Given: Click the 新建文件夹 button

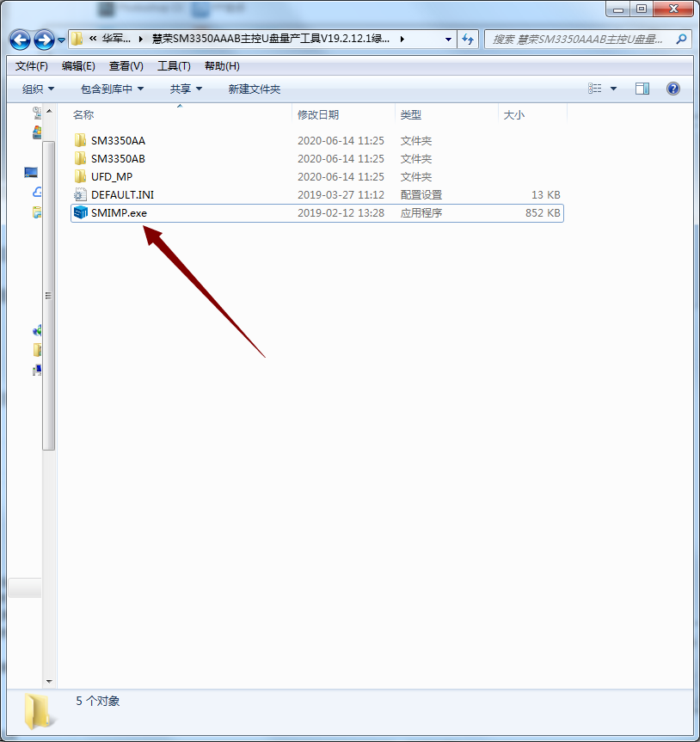Looking at the screenshot, I should 254,89.
